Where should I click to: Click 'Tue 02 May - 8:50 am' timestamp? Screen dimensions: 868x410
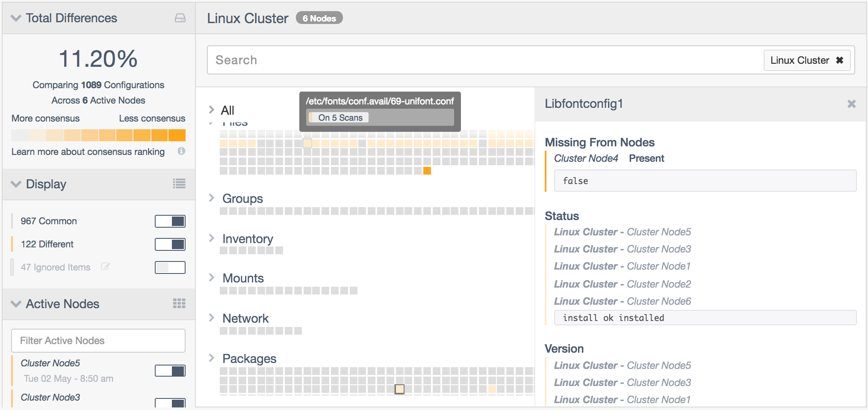pyautogui.click(x=68, y=378)
